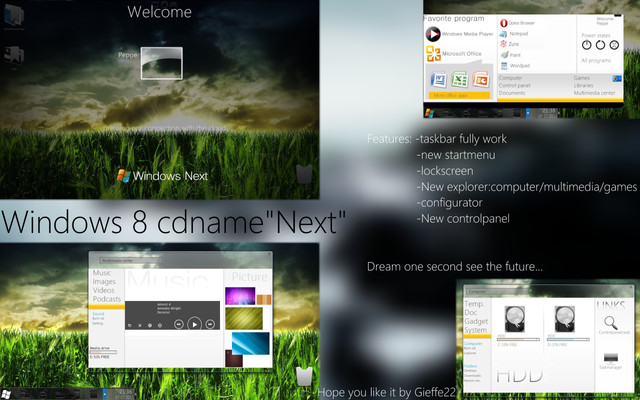Click the recycle bin on the lockscreen desktop

[x=304, y=174]
